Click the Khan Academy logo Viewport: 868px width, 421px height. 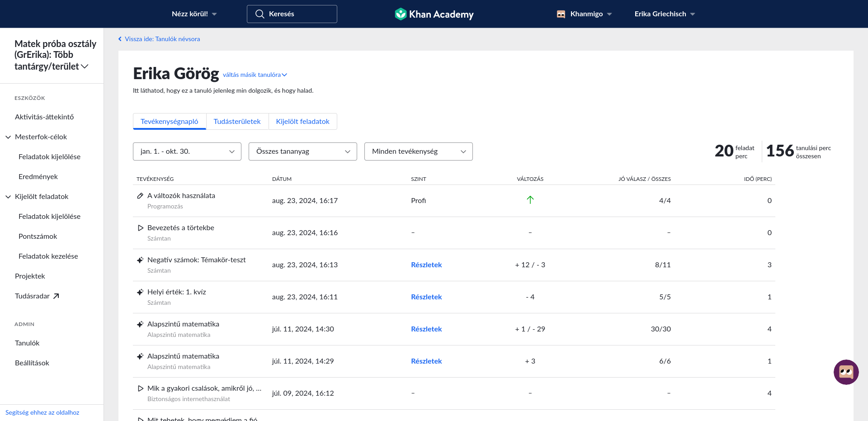click(434, 14)
